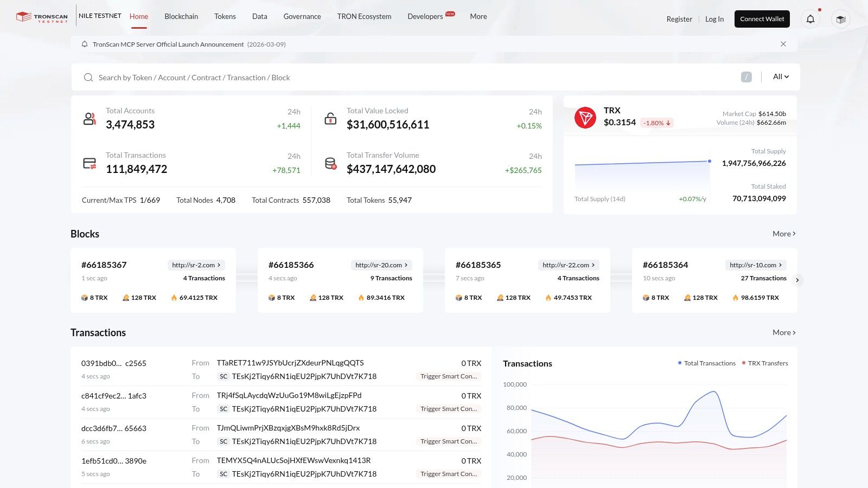Screen dimensions: 868x488
Task: Open the All search filter dropdown
Action: (780, 76)
